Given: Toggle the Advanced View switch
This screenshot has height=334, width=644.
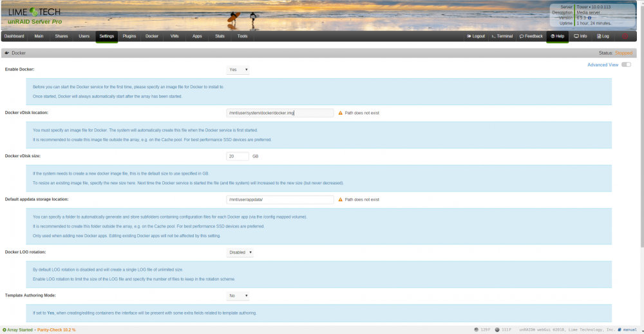Looking at the screenshot, I should click(x=627, y=64).
